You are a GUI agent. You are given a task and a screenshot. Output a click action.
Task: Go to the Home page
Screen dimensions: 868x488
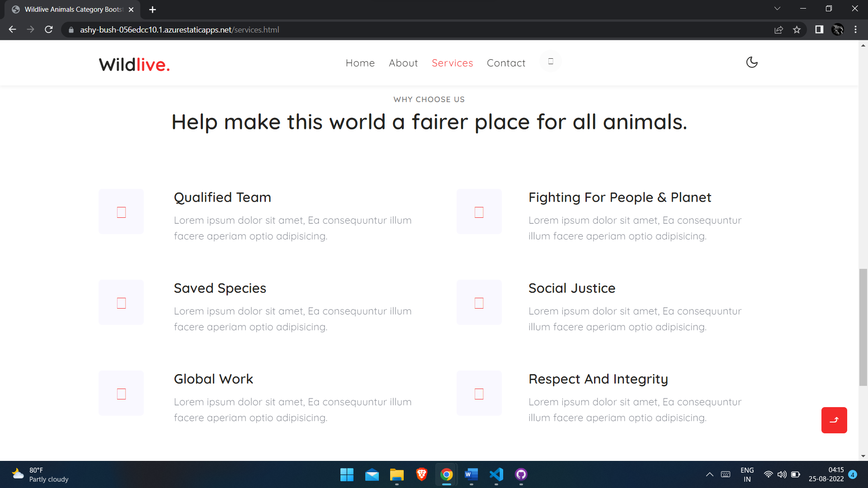[x=360, y=63]
